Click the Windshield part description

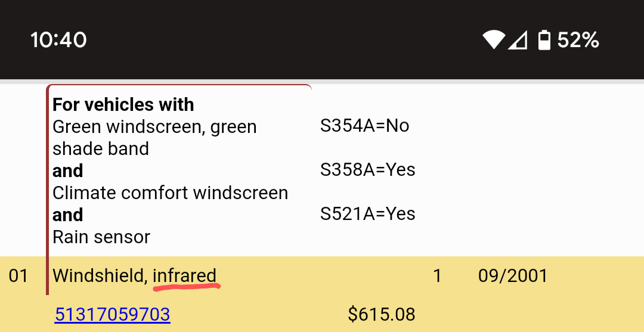point(134,276)
